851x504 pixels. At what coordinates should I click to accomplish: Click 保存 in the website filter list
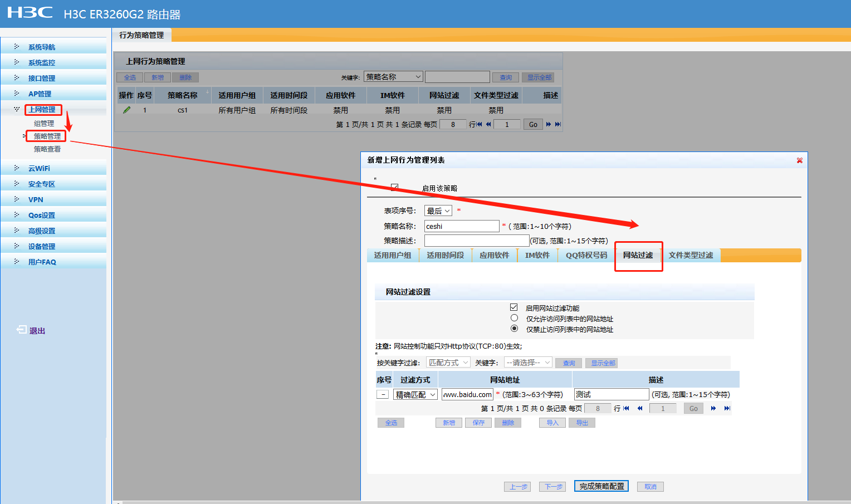(478, 423)
